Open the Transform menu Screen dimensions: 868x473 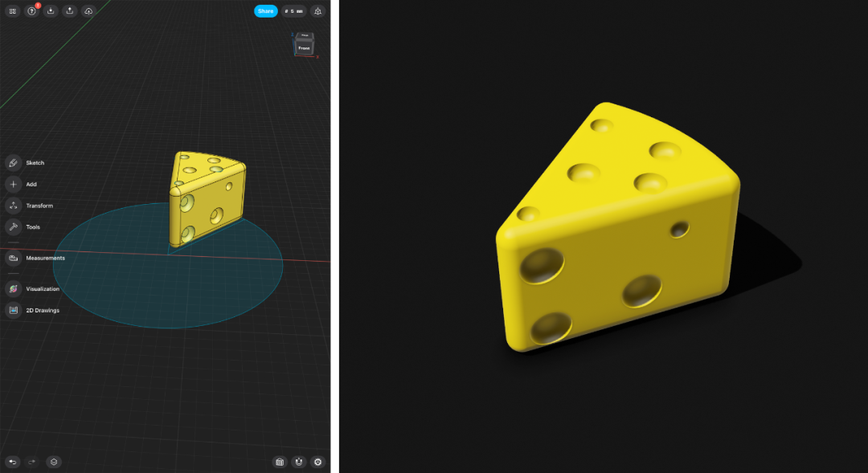30,206
